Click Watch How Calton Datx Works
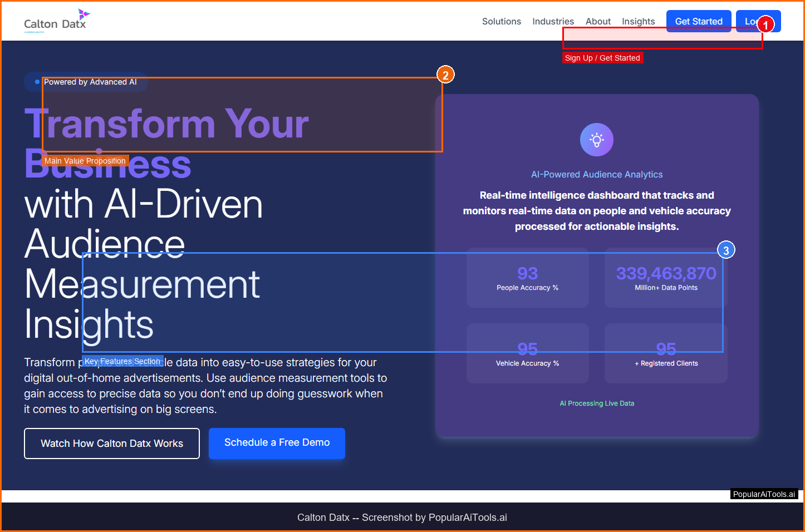This screenshot has height=532, width=805. pos(112,444)
